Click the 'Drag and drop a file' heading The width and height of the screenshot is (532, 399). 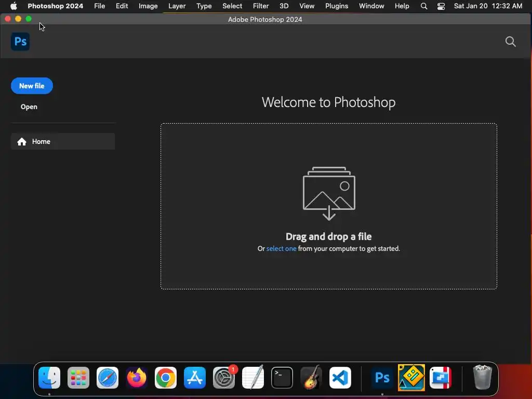pyautogui.click(x=328, y=236)
